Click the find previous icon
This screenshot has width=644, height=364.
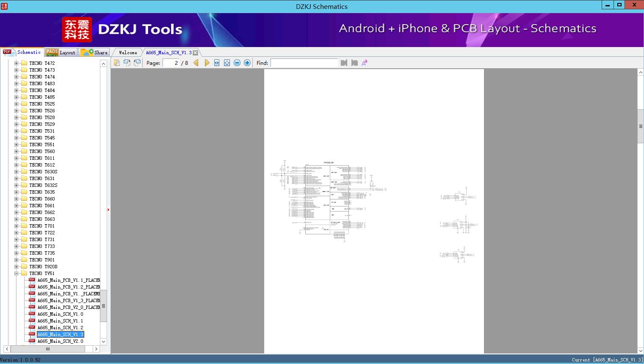(344, 63)
